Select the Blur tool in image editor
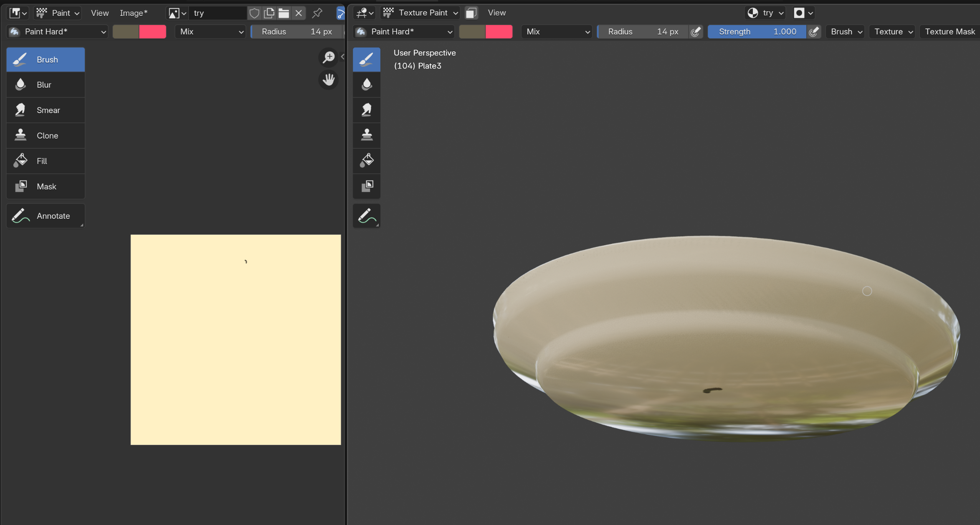Viewport: 980px width, 525px height. 45,85
